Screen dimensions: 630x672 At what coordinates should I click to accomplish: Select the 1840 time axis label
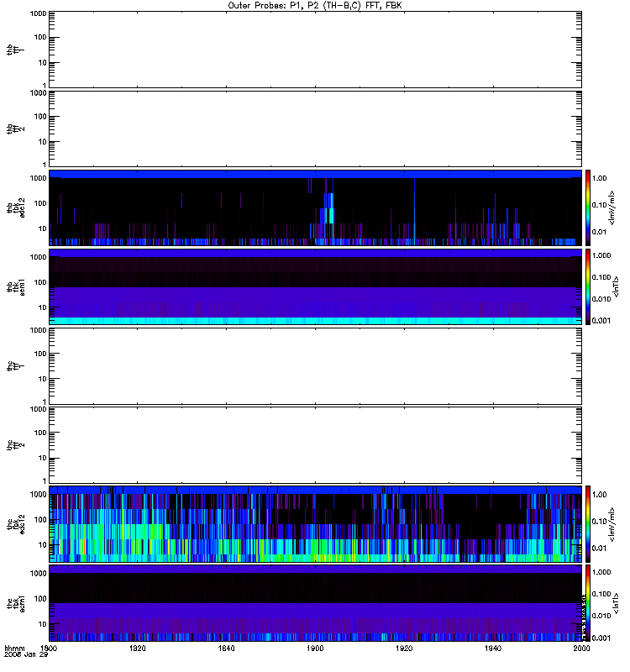coord(226,648)
